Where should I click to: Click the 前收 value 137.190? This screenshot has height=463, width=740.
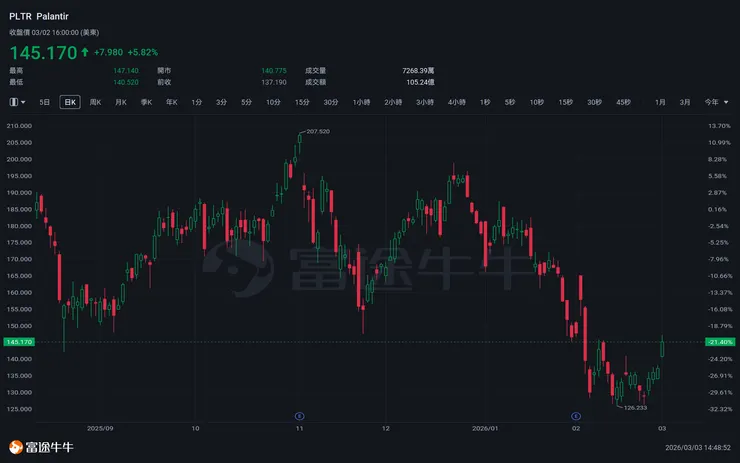coord(274,82)
